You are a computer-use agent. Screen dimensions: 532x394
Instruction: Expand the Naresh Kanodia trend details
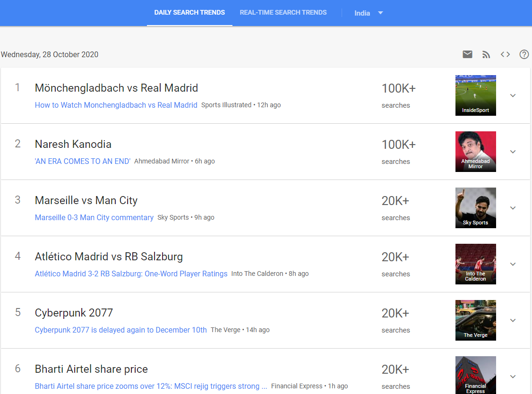click(513, 152)
